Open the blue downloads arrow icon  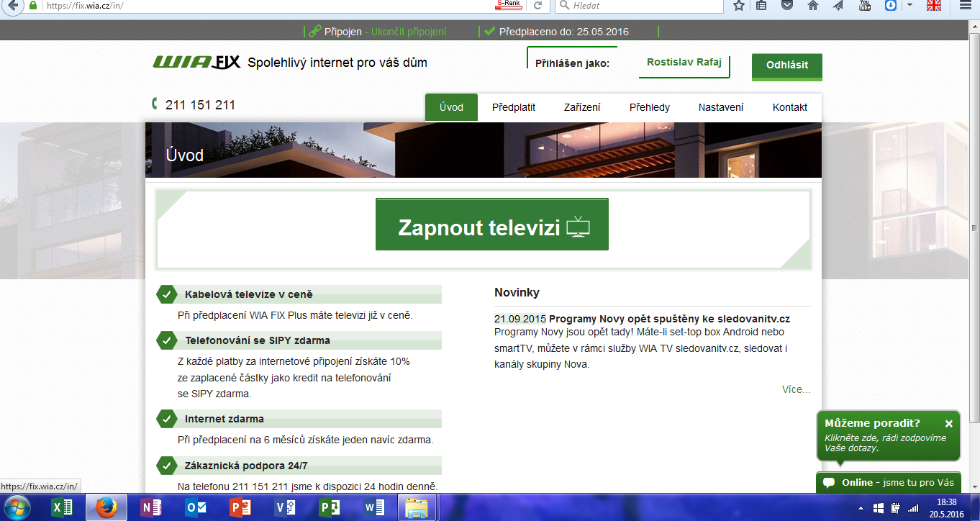click(890, 6)
